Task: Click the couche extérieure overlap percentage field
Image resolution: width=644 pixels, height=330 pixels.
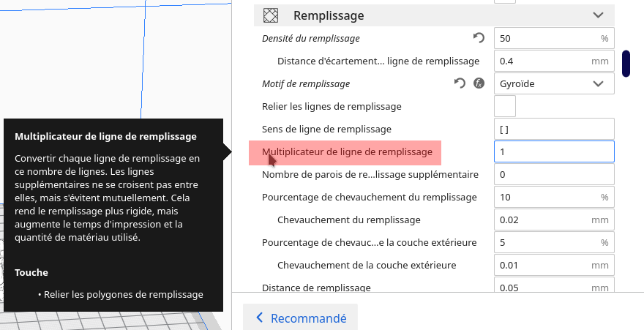Action: click(x=545, y=242)
